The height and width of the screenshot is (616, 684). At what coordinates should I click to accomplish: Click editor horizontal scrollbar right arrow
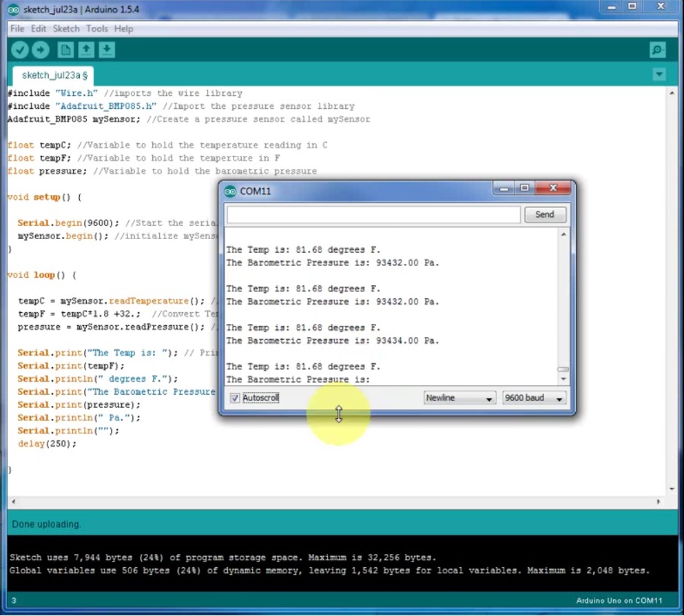pos(659,502)
